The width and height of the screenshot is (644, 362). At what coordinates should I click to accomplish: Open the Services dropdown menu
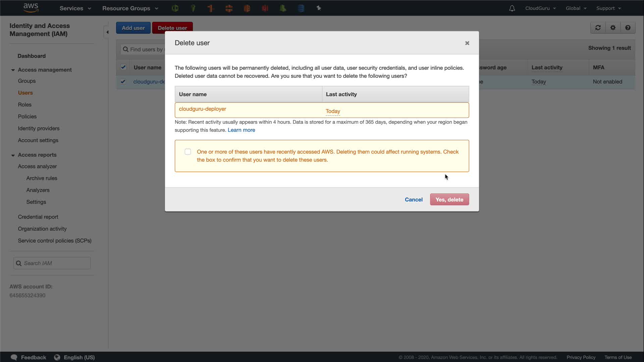click(x=75, y=8)
